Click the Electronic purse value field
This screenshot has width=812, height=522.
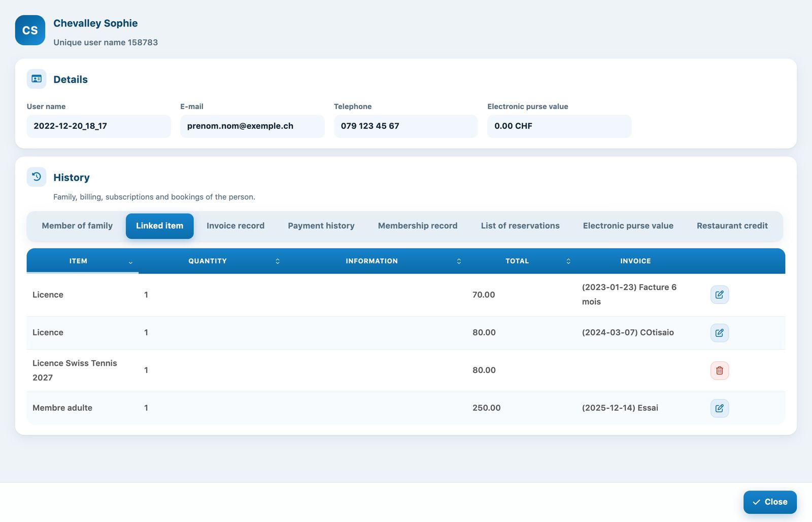tap(559, 126)
